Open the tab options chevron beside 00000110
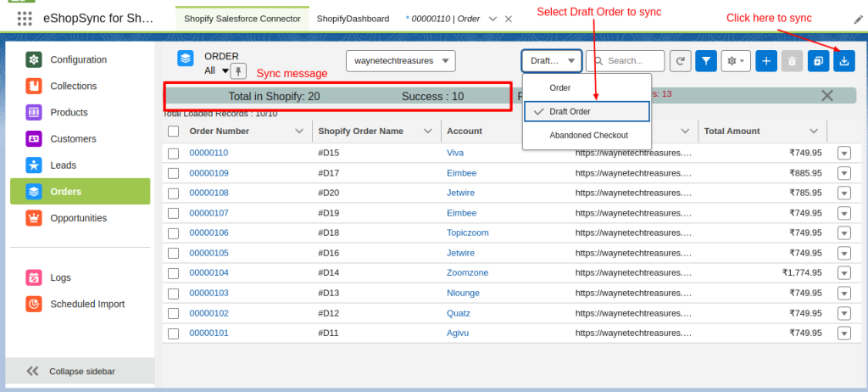Viewport: 868px width, 392px height. (492, 19)
